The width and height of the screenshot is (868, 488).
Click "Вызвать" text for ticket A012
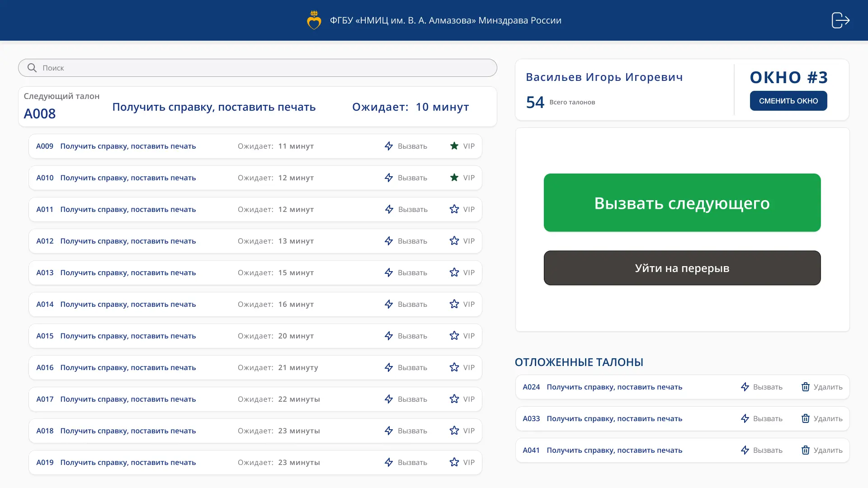(x=412, y=241)
